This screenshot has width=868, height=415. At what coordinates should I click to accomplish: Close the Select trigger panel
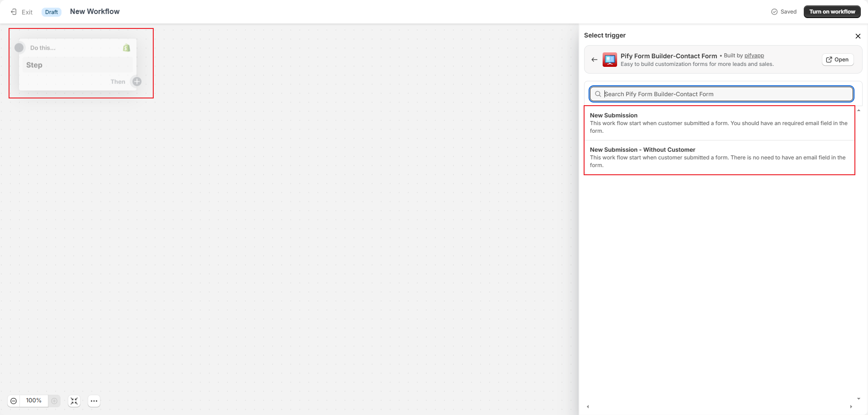pos(858,36)
